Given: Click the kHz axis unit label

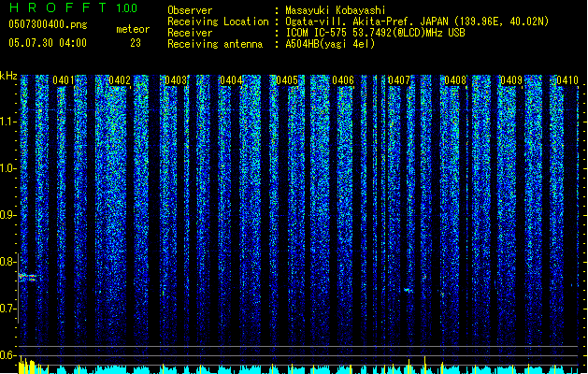Looking at the screenshot, I should click(x=8, y=76).
